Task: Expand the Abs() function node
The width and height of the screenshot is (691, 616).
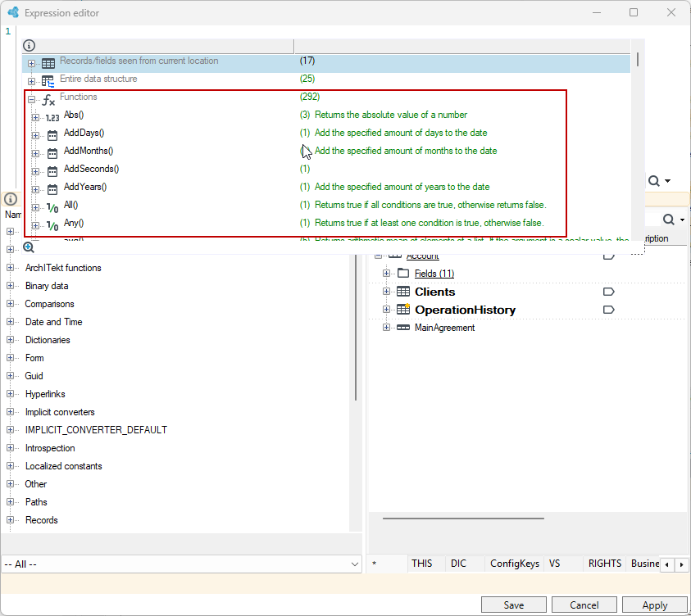Action: click(36, 118)
